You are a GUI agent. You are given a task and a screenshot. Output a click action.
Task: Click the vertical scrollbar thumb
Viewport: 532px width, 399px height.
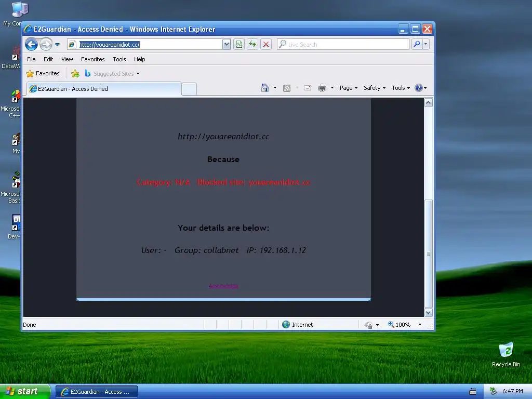point(429,254)
